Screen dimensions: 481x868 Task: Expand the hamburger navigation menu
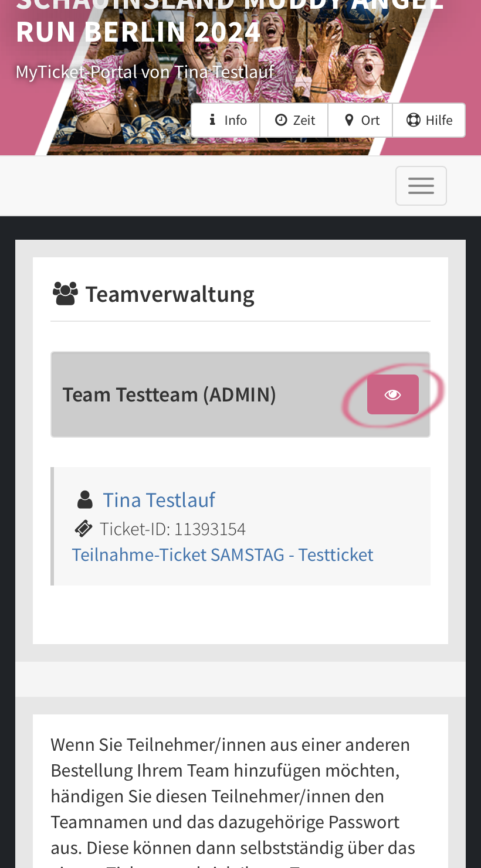tap(421, 186)
